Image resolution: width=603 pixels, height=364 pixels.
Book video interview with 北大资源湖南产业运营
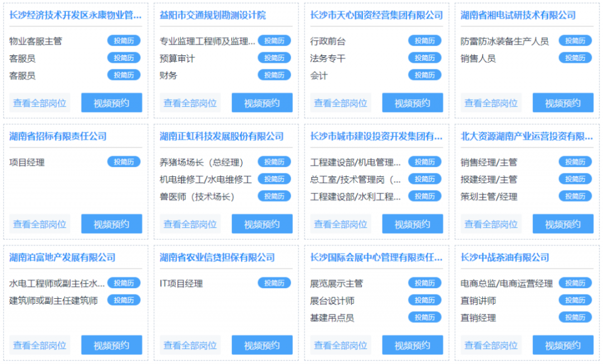point(563,223)
